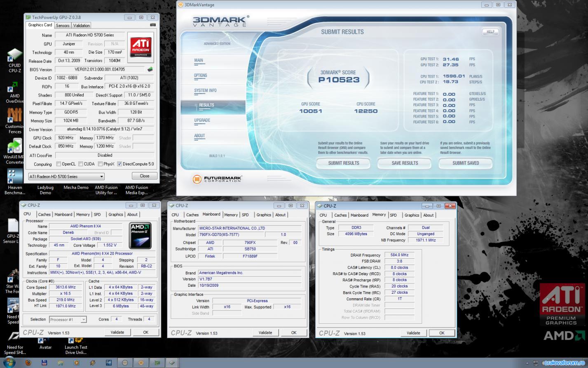Switch to the Sensors tab in GPU-Z
Image resolution: width=588 pixels, height=368 pixels.
point(63,26)
